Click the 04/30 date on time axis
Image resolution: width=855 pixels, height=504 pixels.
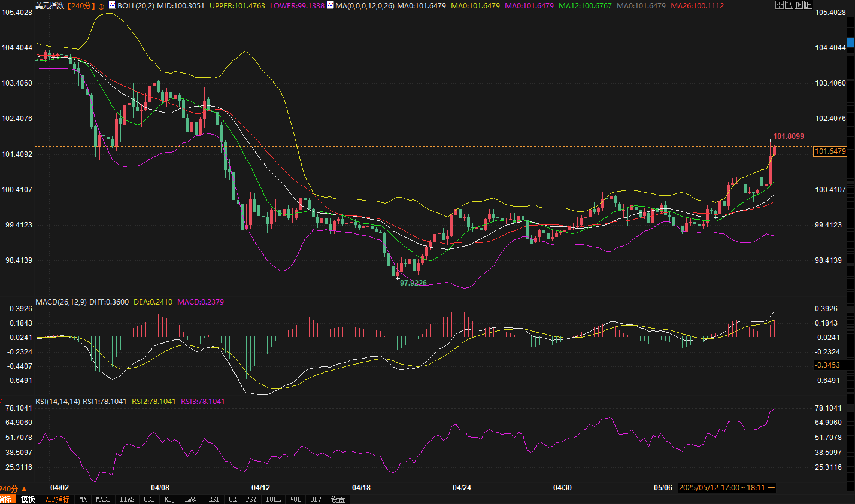[562, 488]
